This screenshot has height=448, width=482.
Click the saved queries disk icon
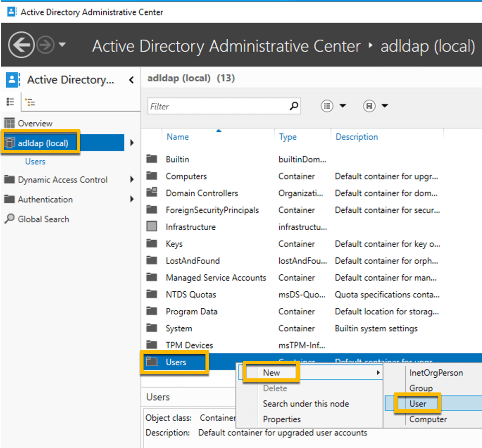click(x=369, y=106)
